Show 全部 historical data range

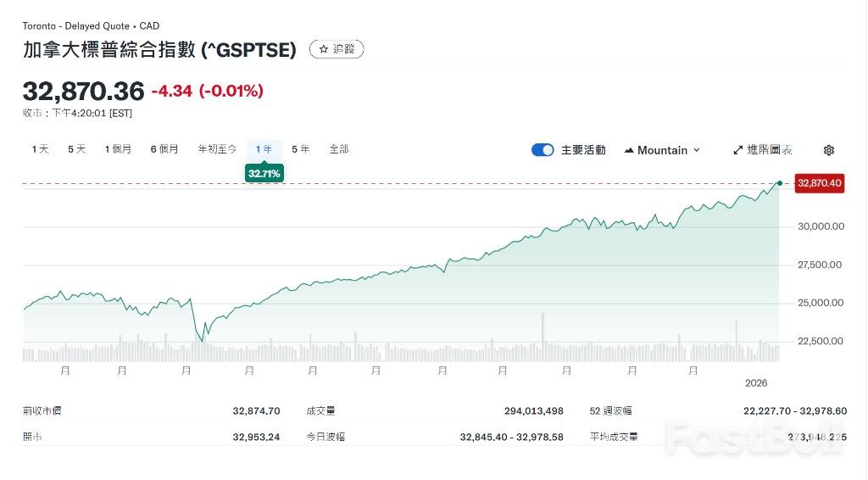(338, 149)
